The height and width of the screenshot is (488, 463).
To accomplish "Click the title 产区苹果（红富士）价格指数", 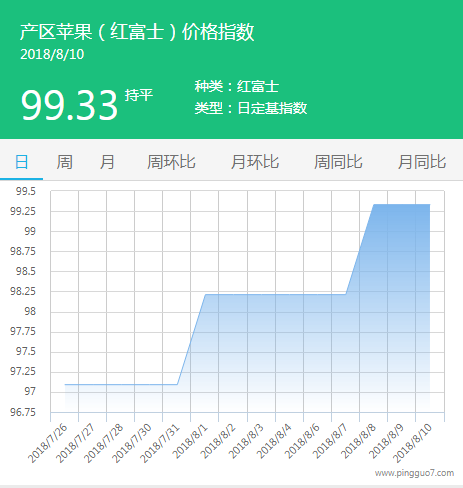I will click(x=137, y=32).
